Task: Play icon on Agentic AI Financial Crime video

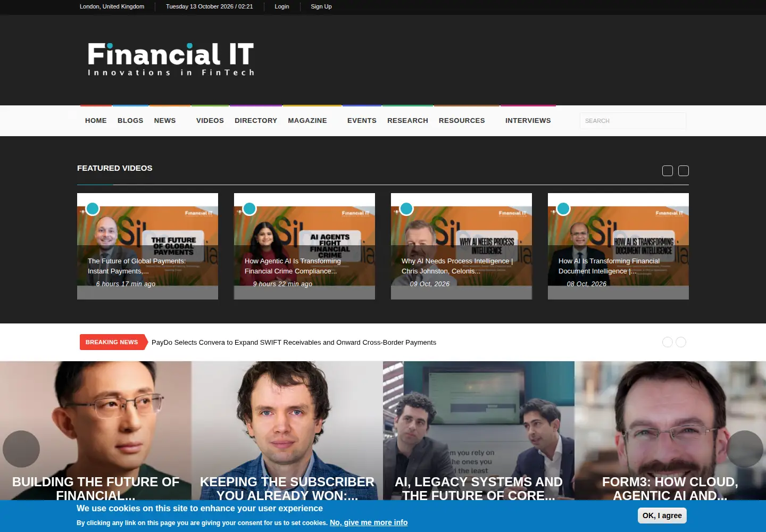Action: 249,209
